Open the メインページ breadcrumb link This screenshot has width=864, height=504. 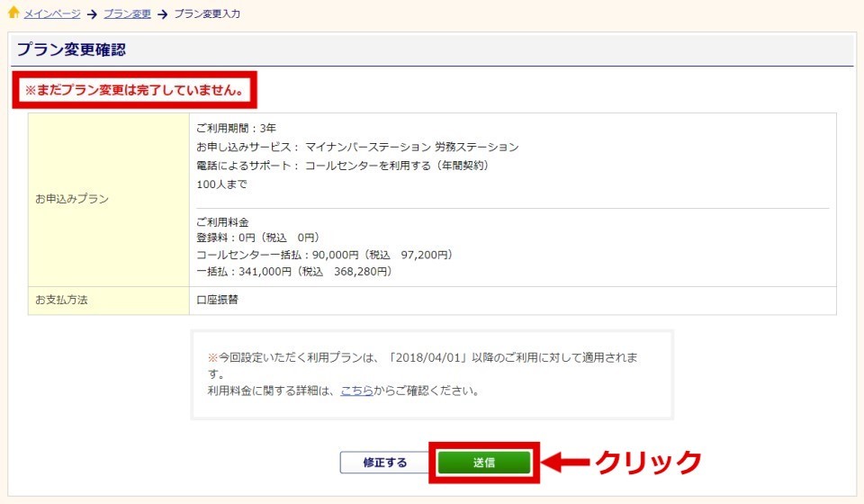(52, 13)
